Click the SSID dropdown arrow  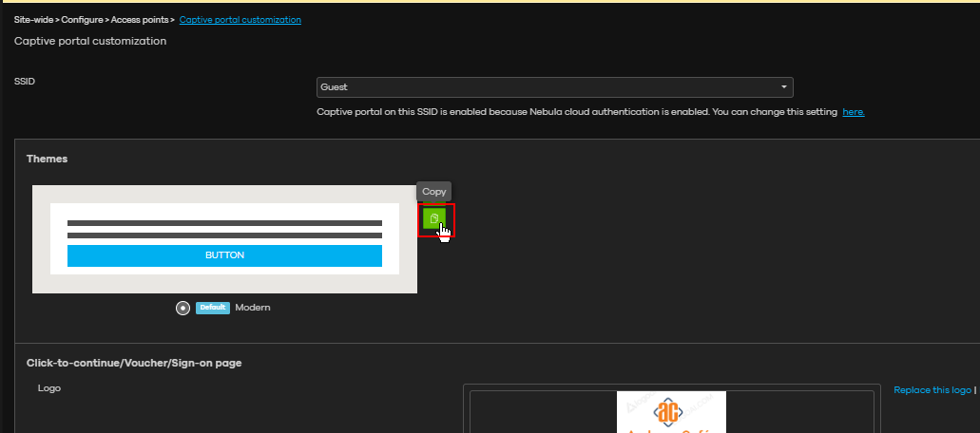pos(783,87)
